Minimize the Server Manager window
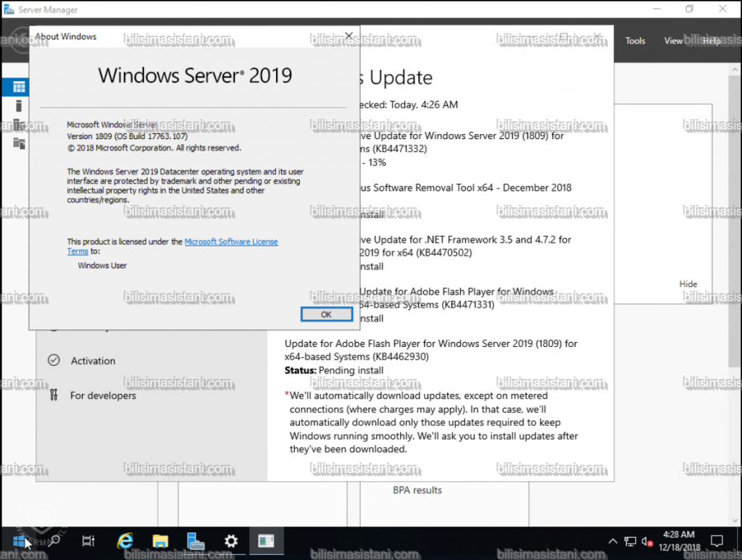Screen dimensions: 742x560 pyautogui.click(x=656, y=9)
